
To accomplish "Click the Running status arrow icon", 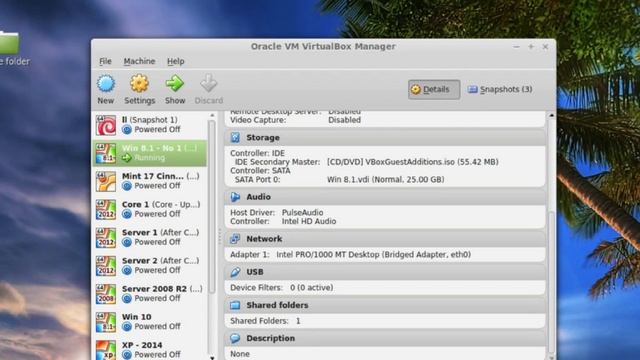I will 127,158.
